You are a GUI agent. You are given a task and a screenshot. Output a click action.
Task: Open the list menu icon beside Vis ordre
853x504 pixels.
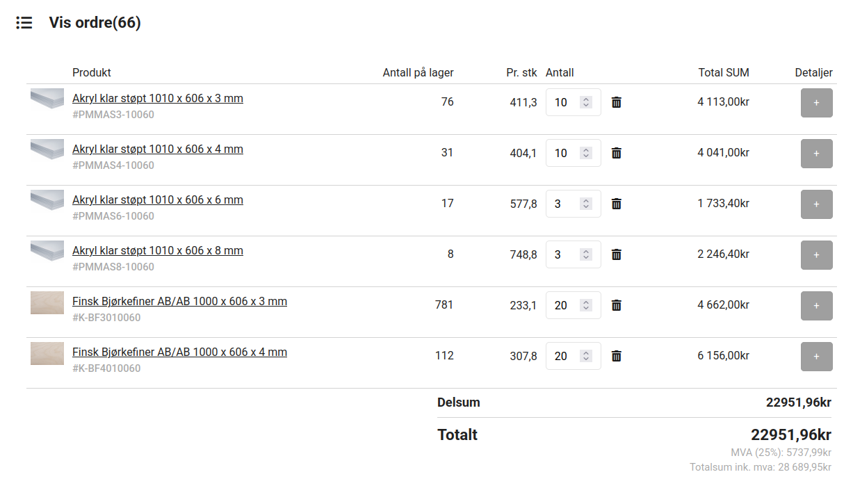click(24, 23)
